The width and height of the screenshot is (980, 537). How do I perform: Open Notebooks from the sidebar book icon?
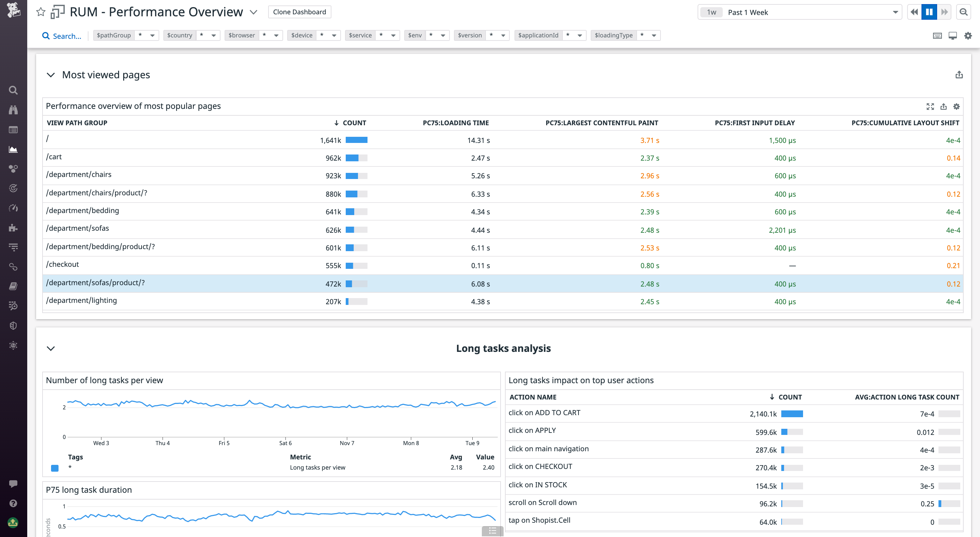click(x=13, y=286)
